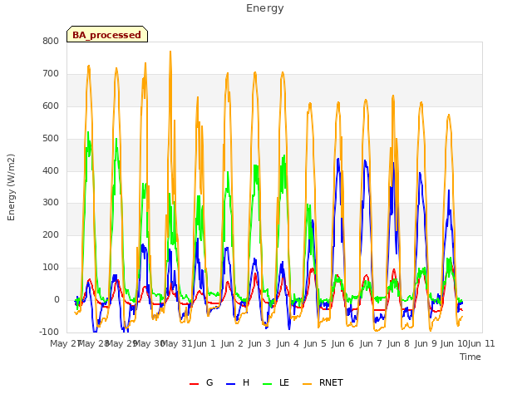Click the 100 y-axis tick label
532x399 pixels.
point(51,268)
